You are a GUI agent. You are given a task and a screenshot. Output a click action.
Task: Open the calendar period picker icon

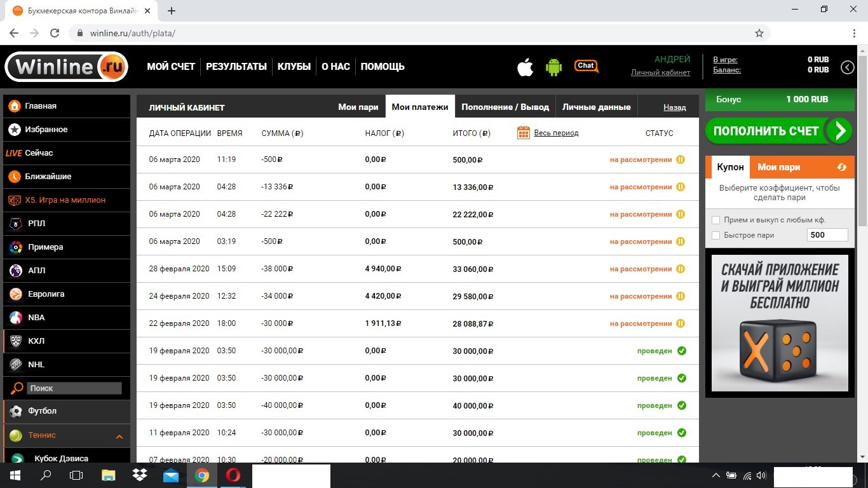tap(524, 133)
